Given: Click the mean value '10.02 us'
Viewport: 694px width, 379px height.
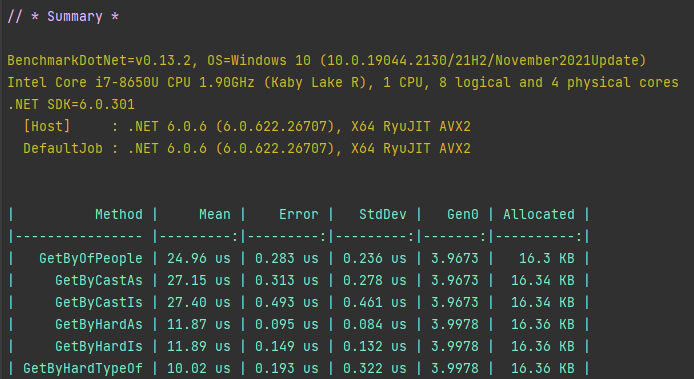Looking at the screenshot, I should pos(199,368).
